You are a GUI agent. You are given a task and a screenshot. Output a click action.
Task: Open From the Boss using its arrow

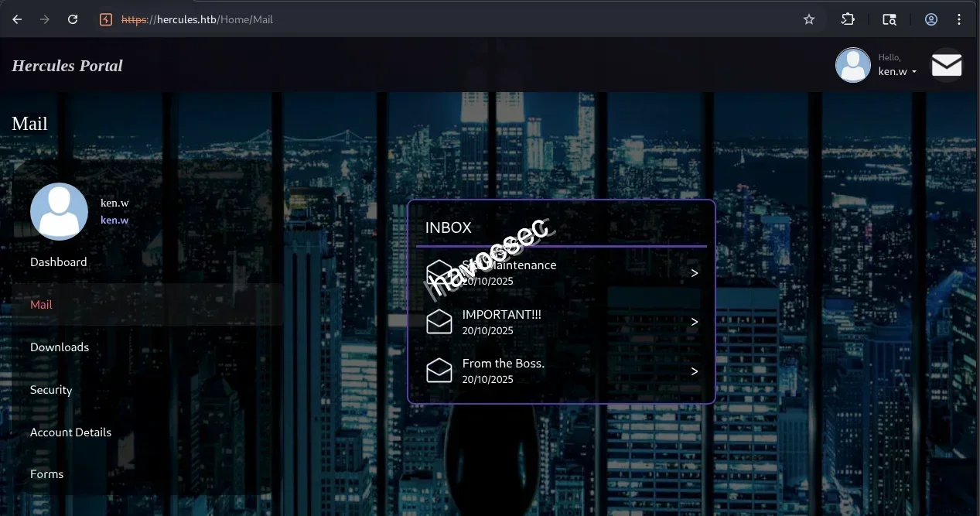694,371
